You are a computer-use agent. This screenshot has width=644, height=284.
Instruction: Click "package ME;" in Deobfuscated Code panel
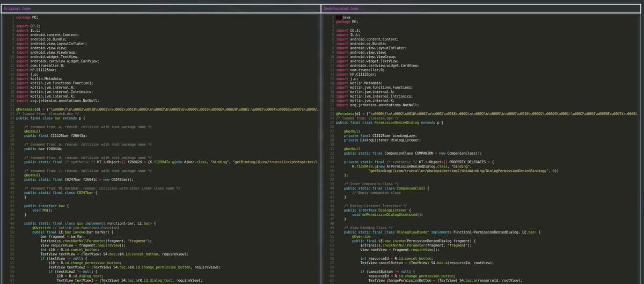(347, 21)
